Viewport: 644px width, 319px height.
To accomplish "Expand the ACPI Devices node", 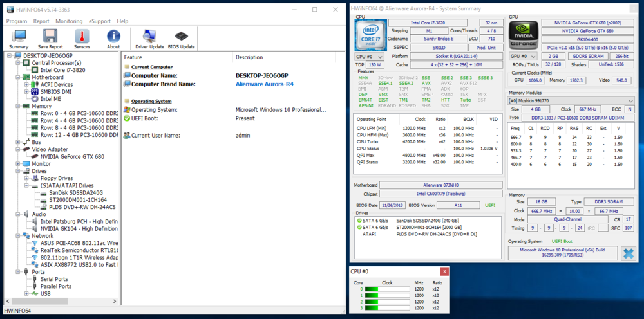I will tap(26, 84).
